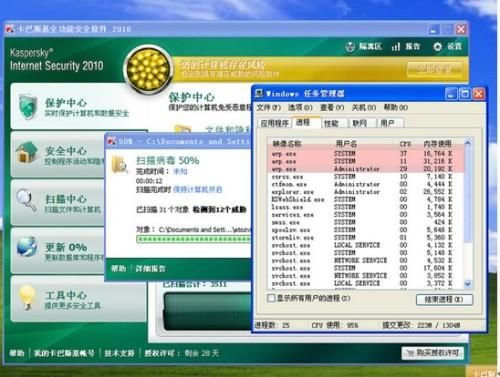The width and height of the screenshot is (500, 377).
Task: Click the Task Manager title bar icon
Action: tap(259, 94)
